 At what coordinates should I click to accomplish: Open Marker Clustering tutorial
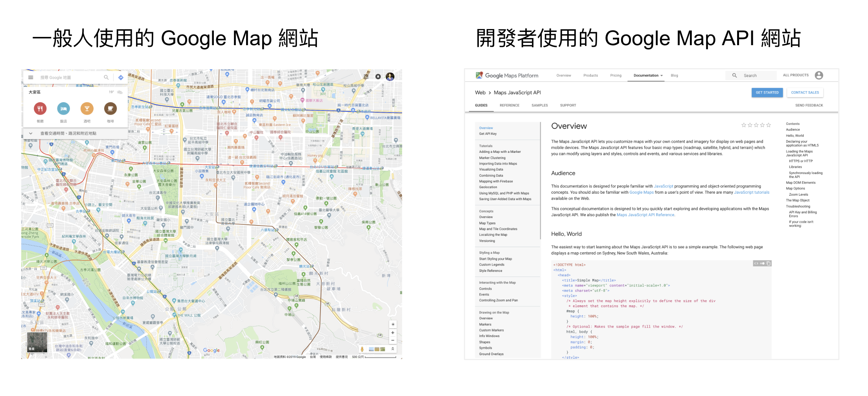pos(492,158)
